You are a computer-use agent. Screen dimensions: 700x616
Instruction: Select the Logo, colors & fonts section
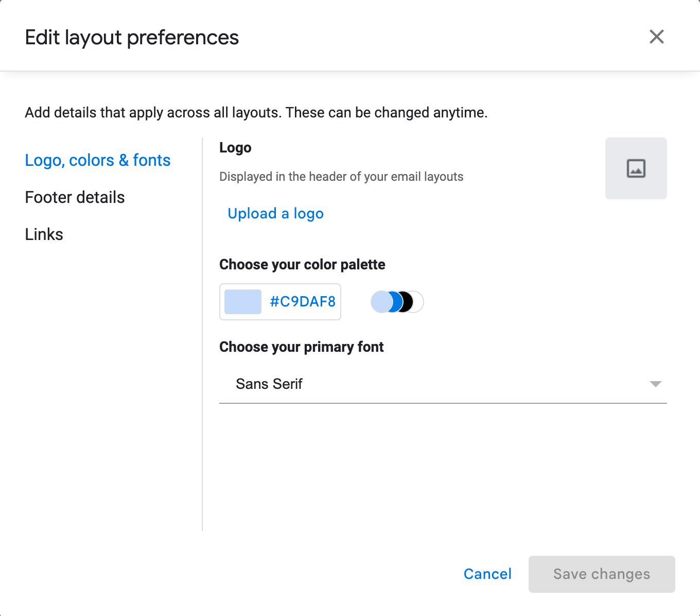(97, 160)
